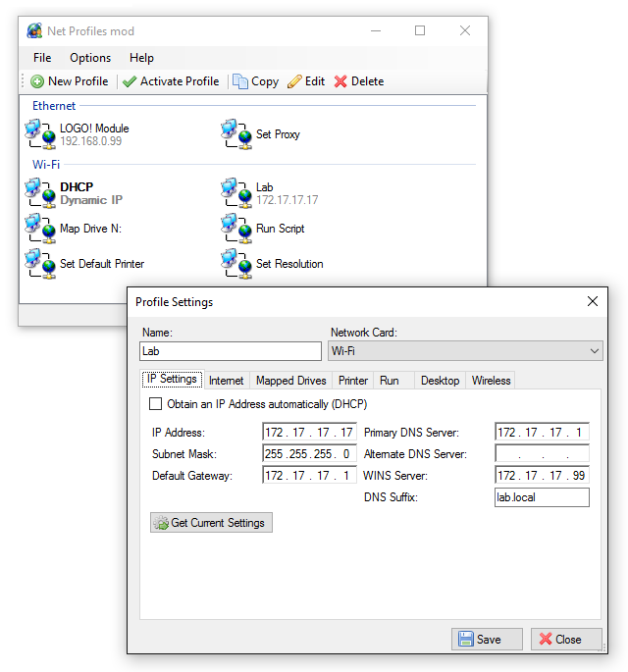
Task: Click the Edit pencil icon
Action: point(294,81)
